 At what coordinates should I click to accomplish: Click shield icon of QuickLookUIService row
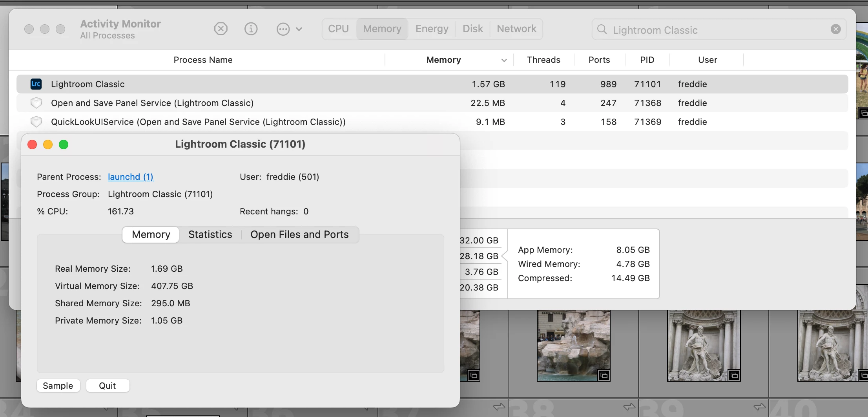point(36,122)
